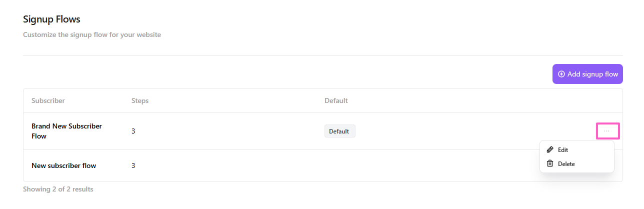This screenshot has width=644, height=209.
Task: Open the three-dots menu for Brand New Subscriber Flow
Action: 607,131
